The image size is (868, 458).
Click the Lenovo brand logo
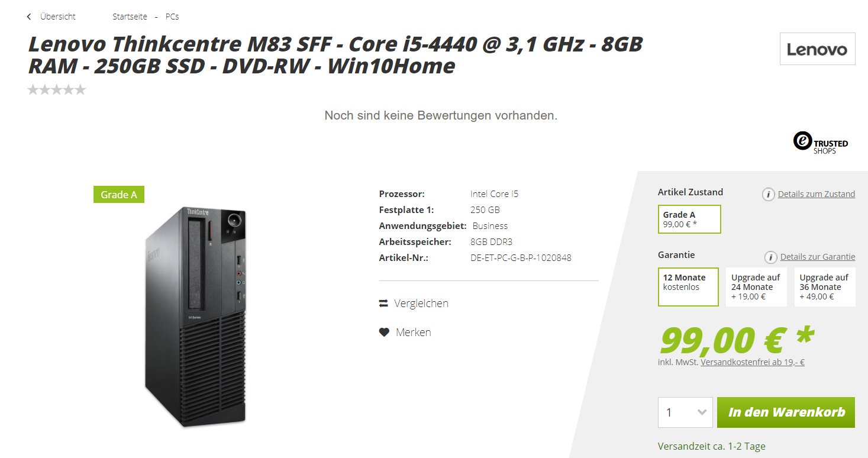(x=817, y=49)
